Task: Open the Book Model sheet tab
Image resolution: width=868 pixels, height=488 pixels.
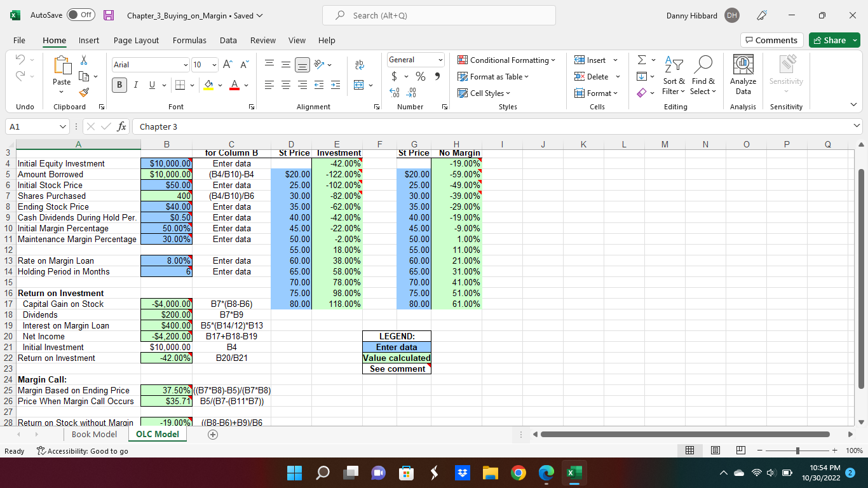Action: (94, 434)
